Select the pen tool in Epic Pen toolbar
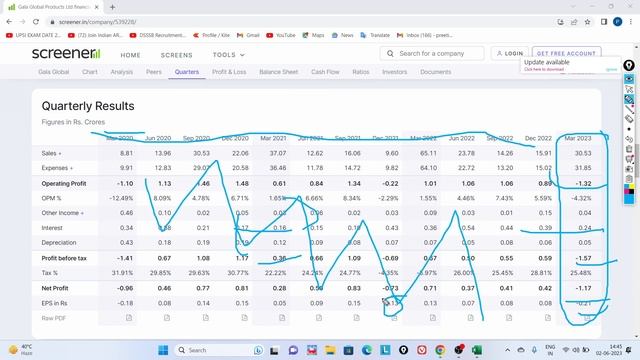 click(x=629, y=99)
